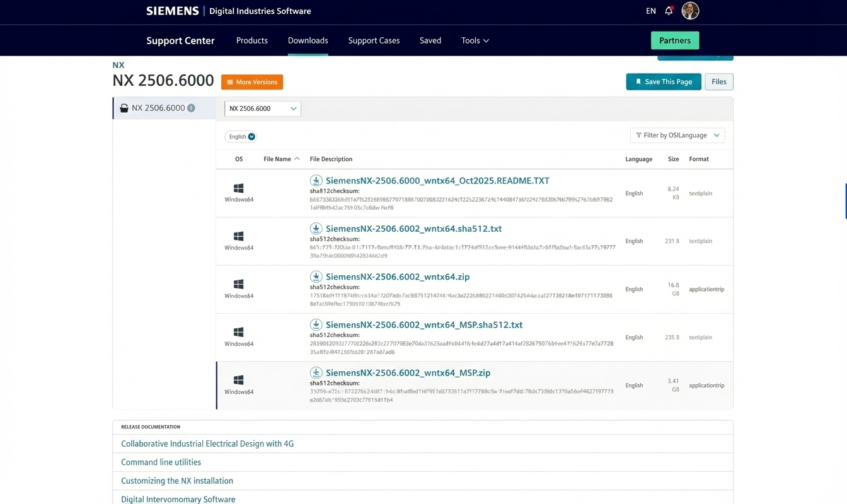Click the download icon for wntx64.zip file

point(316,277)
